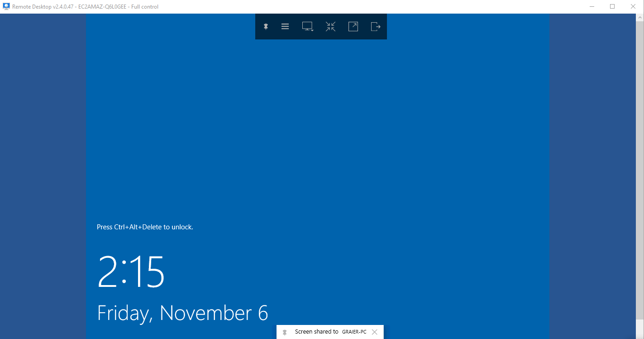
Task: Open the hamburger menu in session toolbar
Action: pos(285,27)
